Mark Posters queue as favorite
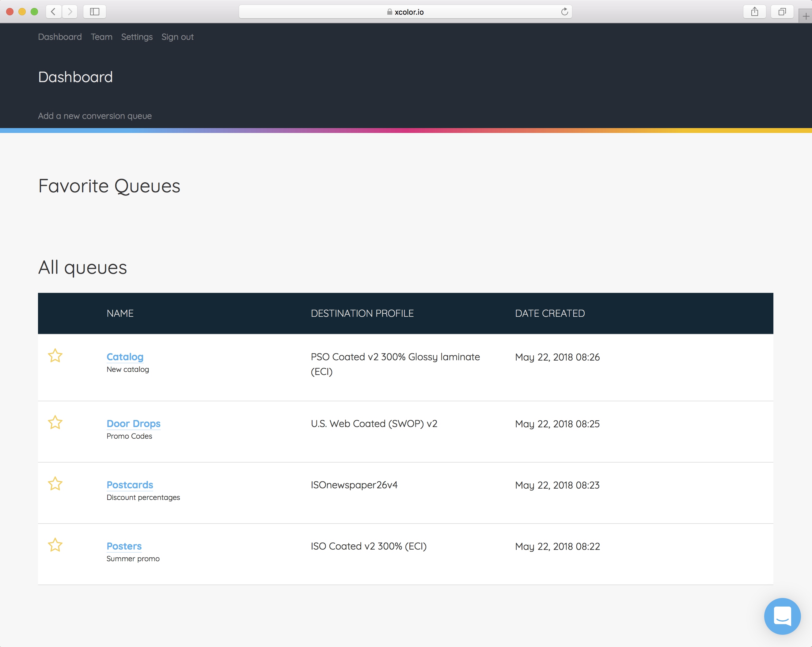This screenshot has height=647, width=812. [x=55, y=545]
